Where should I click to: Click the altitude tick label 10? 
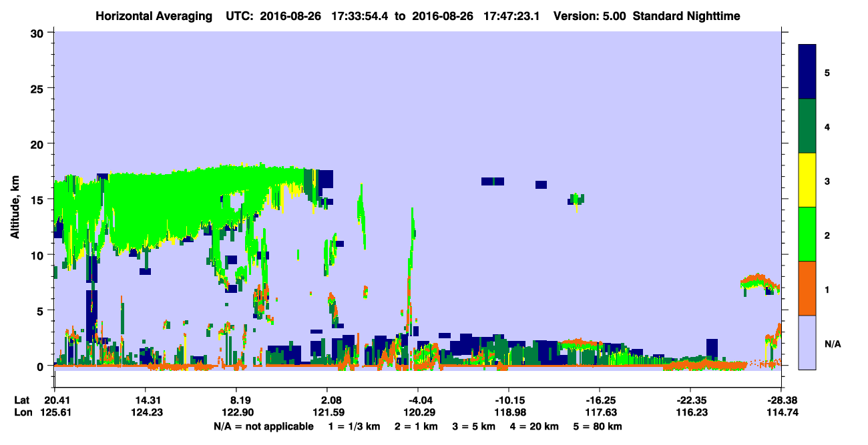pos(39,255)
